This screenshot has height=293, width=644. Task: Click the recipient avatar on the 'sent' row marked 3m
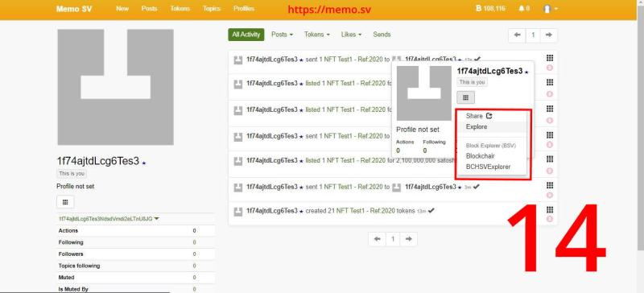point(396,187)
